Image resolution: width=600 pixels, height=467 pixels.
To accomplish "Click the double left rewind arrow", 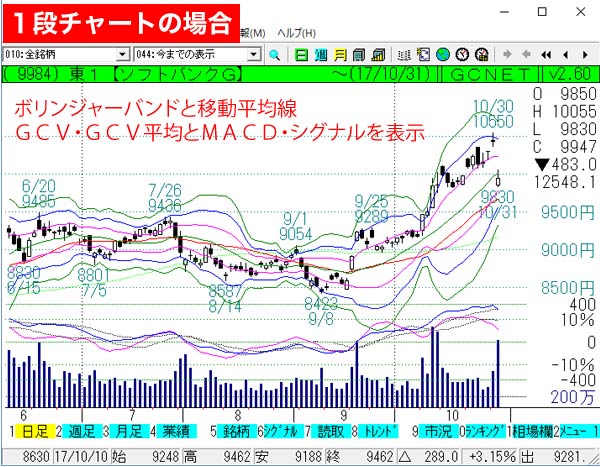I will coord(546,55).
